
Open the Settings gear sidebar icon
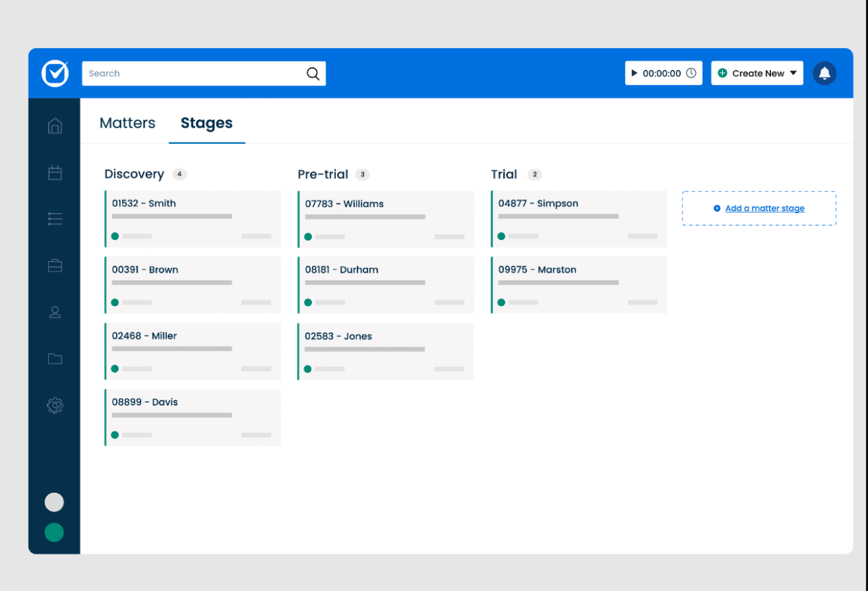point(55,406)
